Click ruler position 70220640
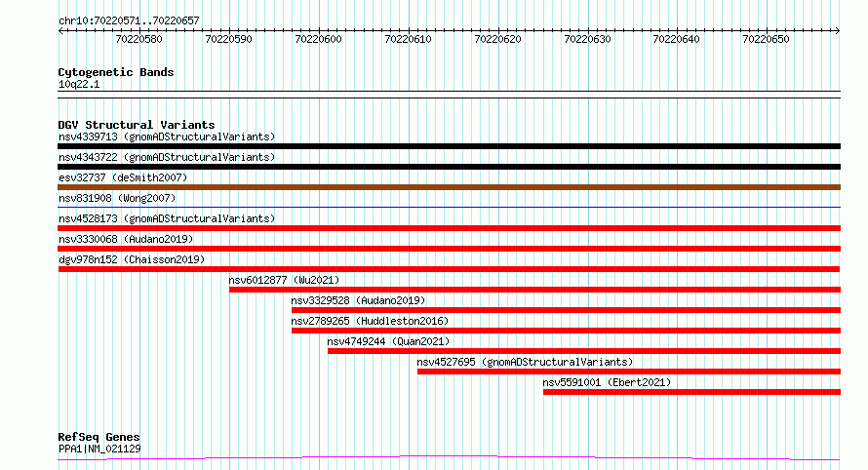The width and height of the screenshot is (868, 470). click(x=677, y=39)
